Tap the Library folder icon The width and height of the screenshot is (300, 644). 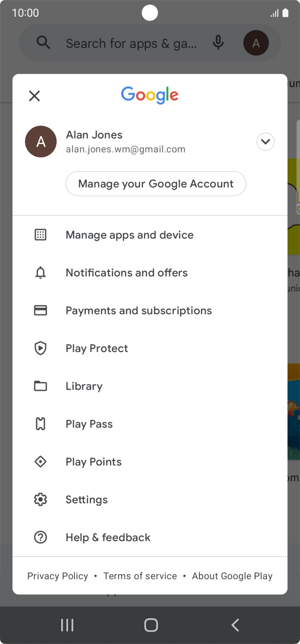tap(41, 386)
